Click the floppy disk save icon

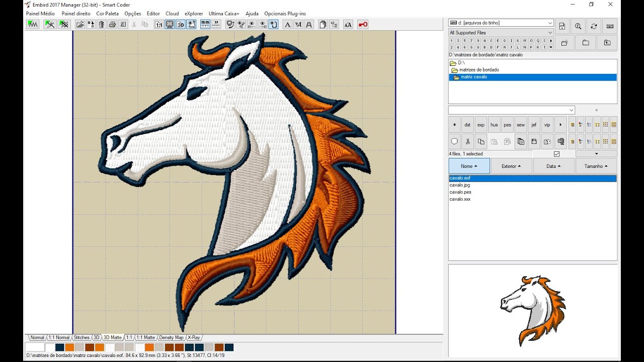tap(534, 141)
